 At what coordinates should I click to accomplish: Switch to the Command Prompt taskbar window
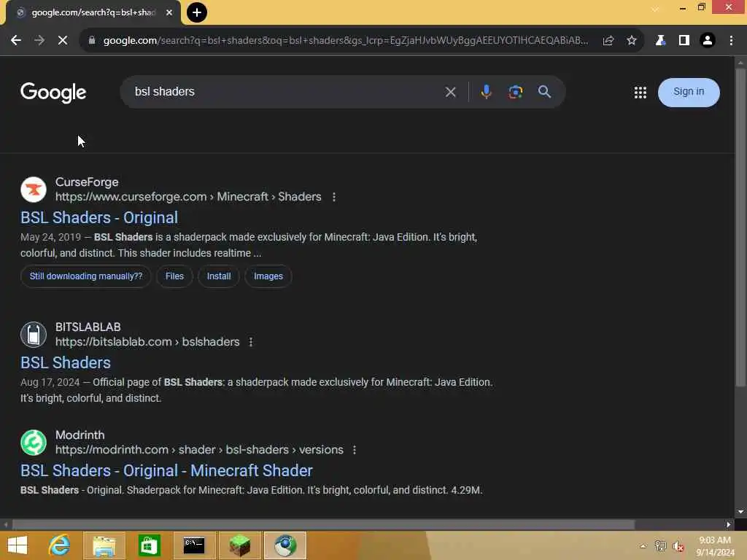194,545
